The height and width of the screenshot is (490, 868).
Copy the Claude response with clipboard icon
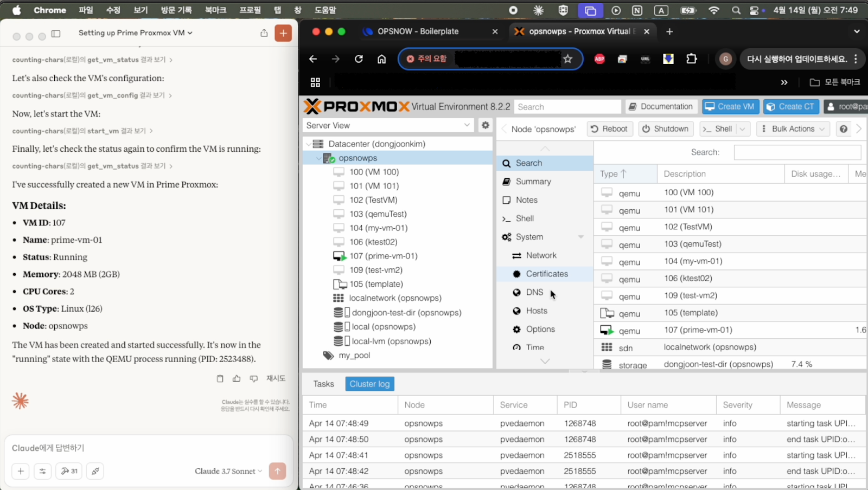[x=220, y=378]
